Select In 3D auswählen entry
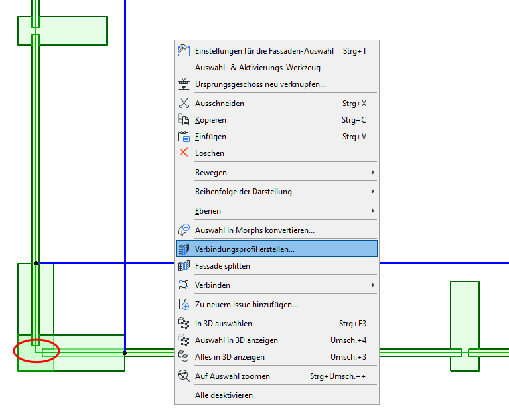509x420 pixels. (x=277, y=324)
